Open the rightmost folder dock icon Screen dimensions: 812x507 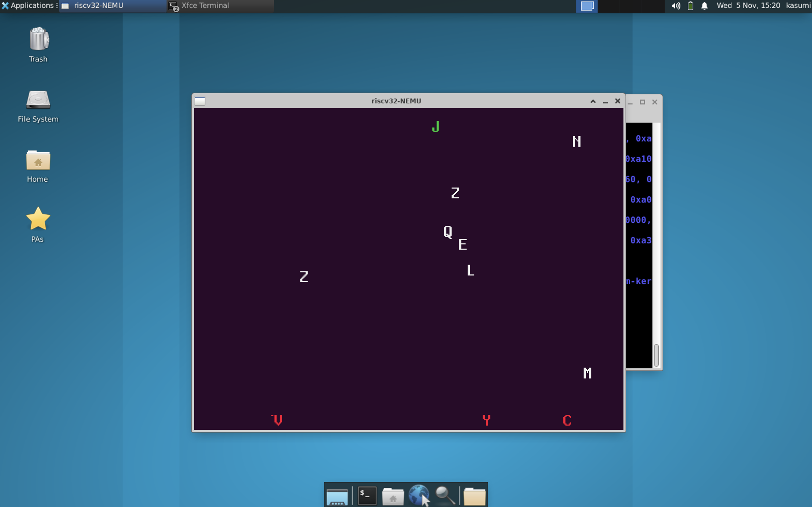(x=474, y=496)
